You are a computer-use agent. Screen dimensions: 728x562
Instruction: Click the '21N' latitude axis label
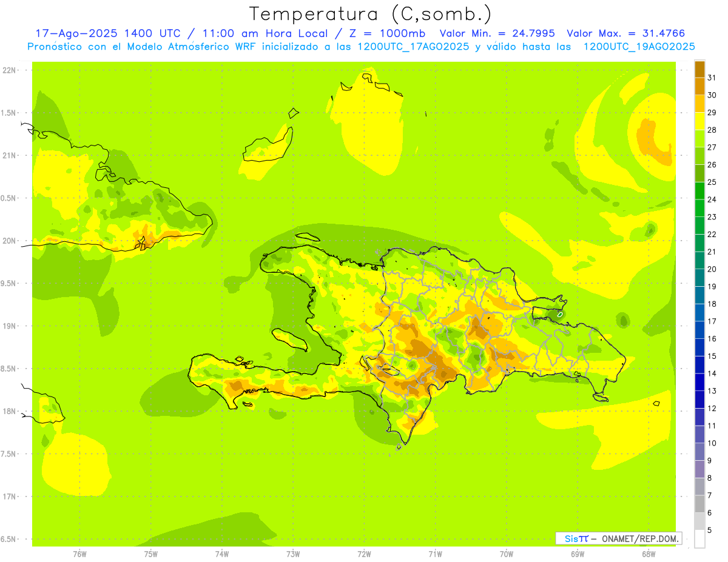[x=8, y=156]
